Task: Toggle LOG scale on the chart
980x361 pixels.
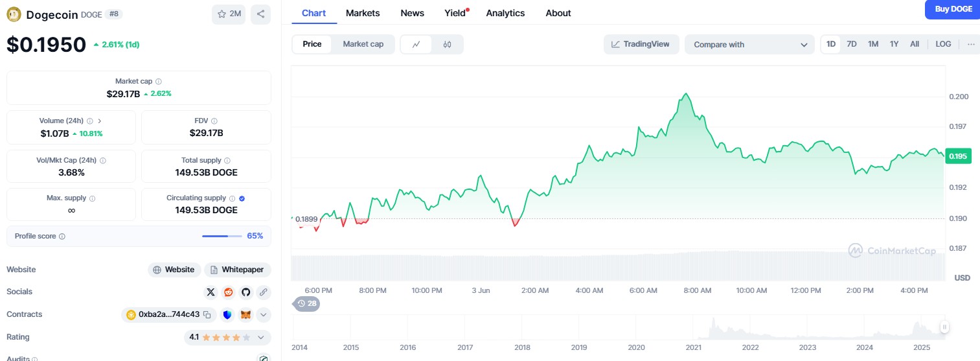Action: (x=943, y=44)
